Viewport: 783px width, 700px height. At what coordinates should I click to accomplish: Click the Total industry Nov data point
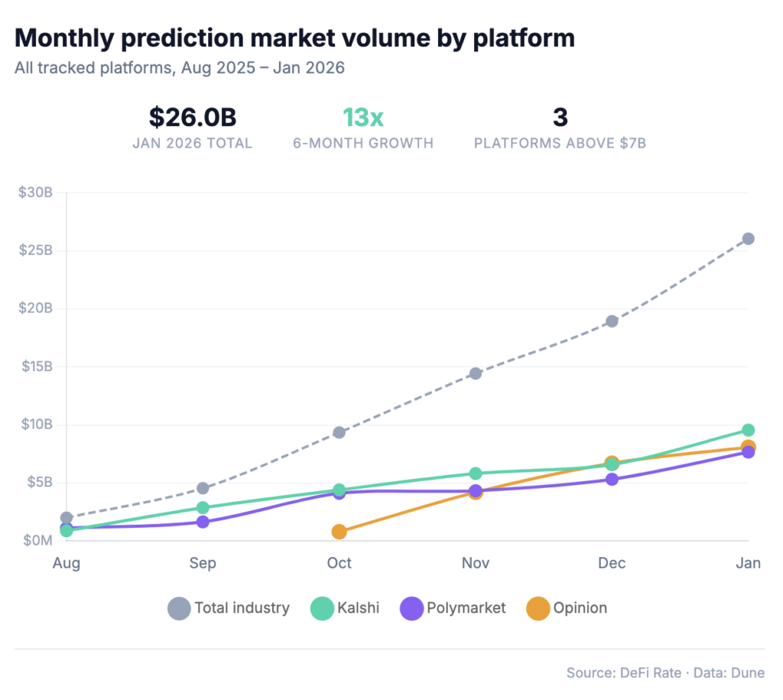pos(475,373)
